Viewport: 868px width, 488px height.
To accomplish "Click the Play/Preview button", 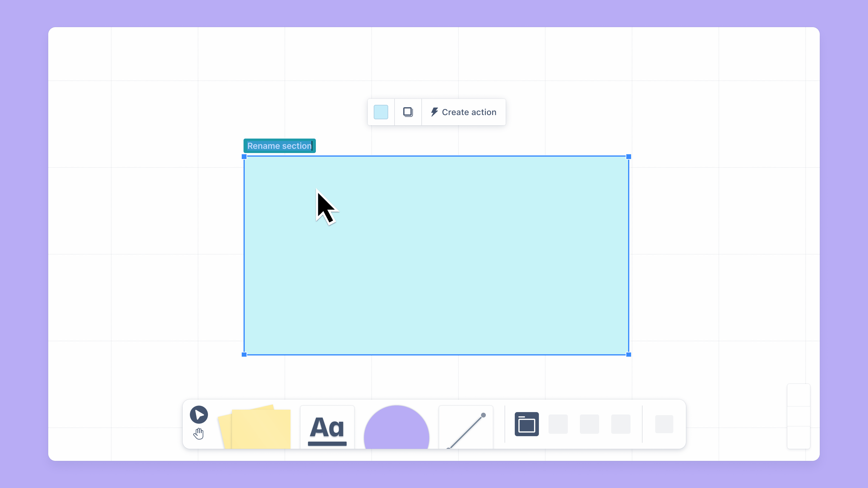I will (x=199, y=415).
